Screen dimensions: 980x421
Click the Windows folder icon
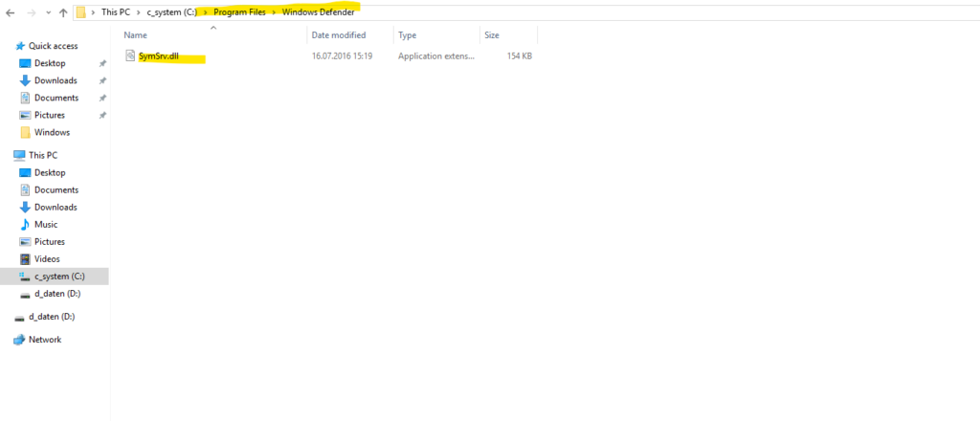point(25,132)
